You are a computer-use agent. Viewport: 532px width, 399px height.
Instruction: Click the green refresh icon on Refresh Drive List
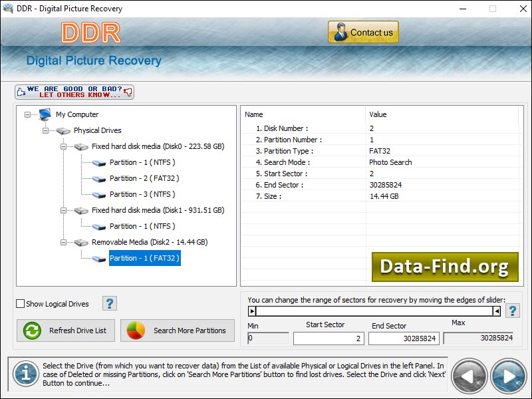click(x=31, y=330)
